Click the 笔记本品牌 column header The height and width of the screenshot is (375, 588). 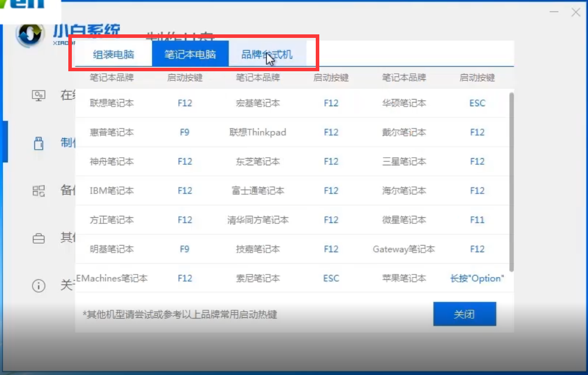click(111, 77)
